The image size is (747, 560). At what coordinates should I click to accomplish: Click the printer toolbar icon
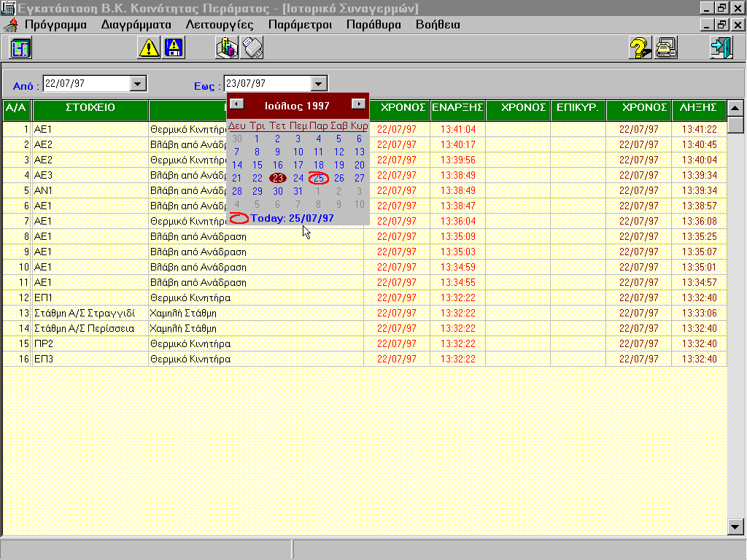(252, 48)
